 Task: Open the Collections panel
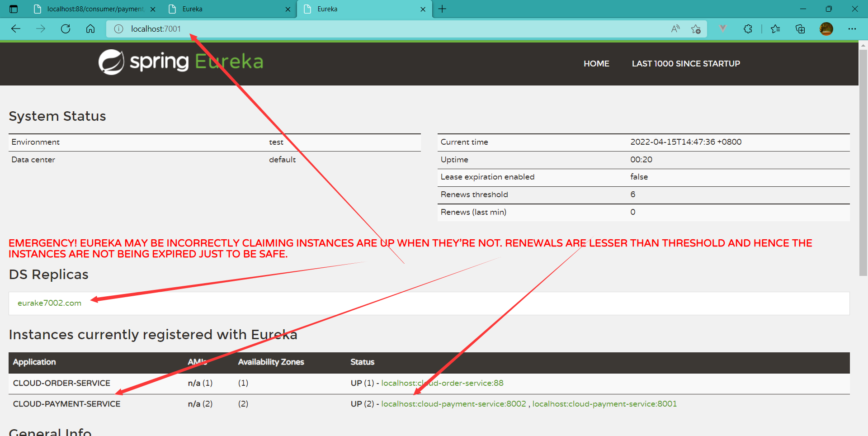(x=800, y=29)
